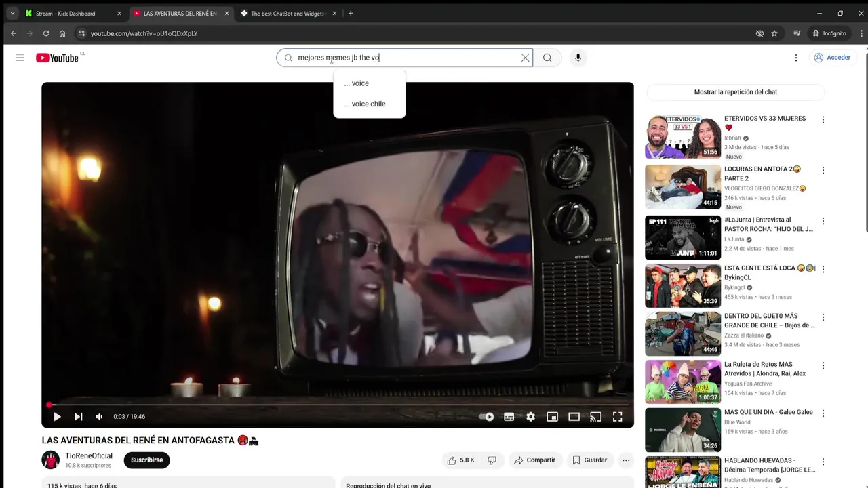Open the Incógnito profile indicator
The height and width of the screenshot is (488, 868).
tap(829, 33)
